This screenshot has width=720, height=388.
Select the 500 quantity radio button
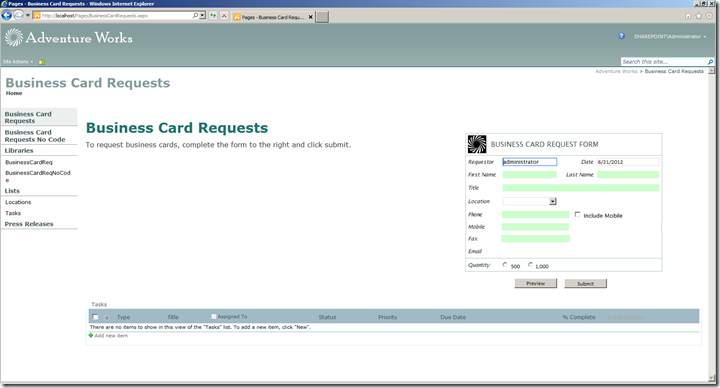tap(505, 265)
